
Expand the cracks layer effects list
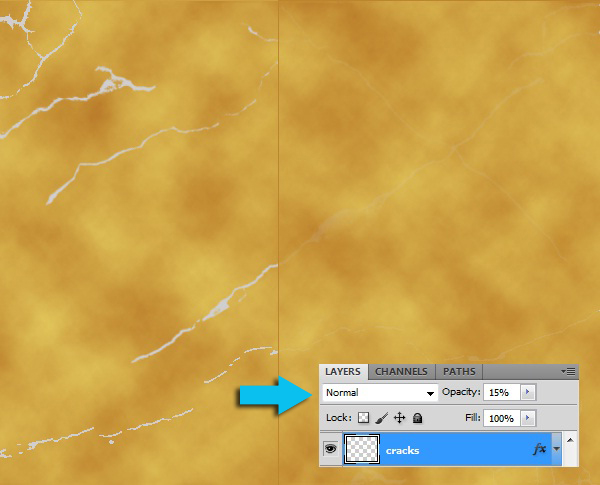pyautogui.click(x=555, y=450)
